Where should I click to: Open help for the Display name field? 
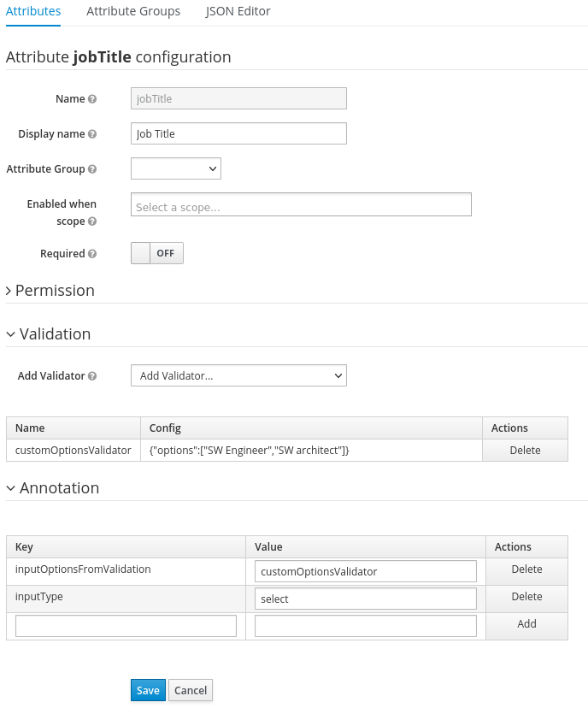pyautogui.click(x=92, y=133)
